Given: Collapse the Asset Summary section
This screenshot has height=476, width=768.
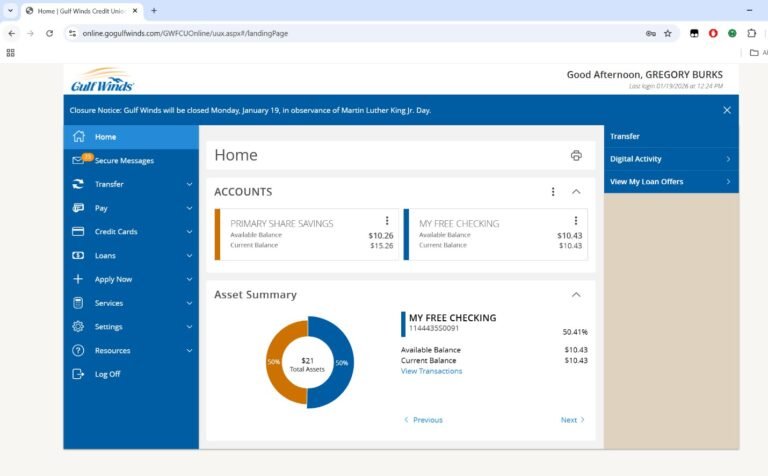Looking at the screenshot, I should click(576, 295).
